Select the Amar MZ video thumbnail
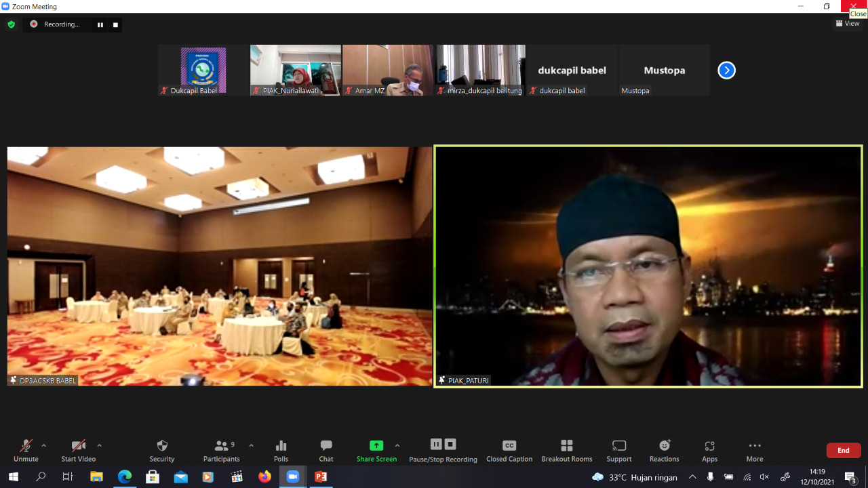Screen dimensions: 868x488 [388, 70]
